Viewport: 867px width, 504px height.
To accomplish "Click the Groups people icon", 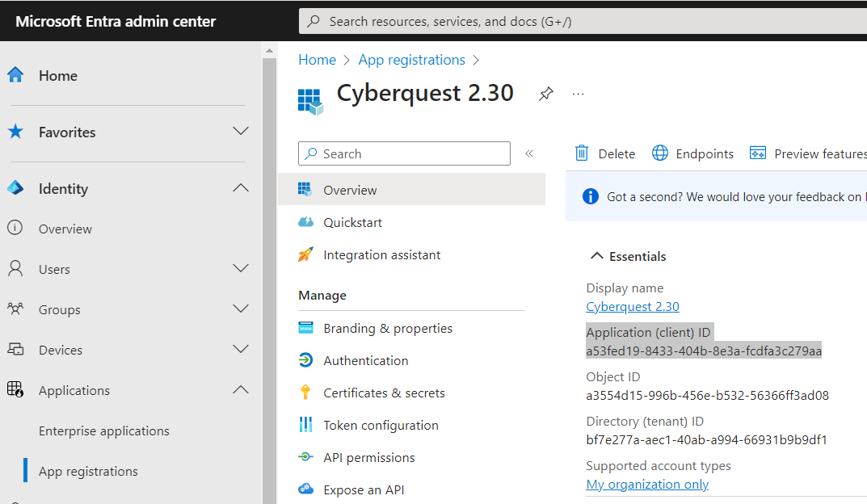I will click(x=15, y=309).
